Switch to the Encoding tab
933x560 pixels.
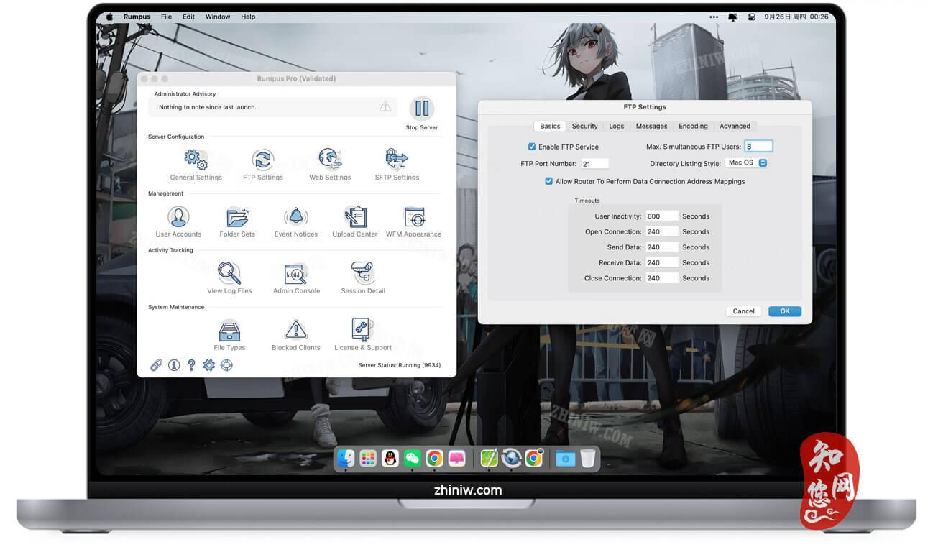pos(693,126)
